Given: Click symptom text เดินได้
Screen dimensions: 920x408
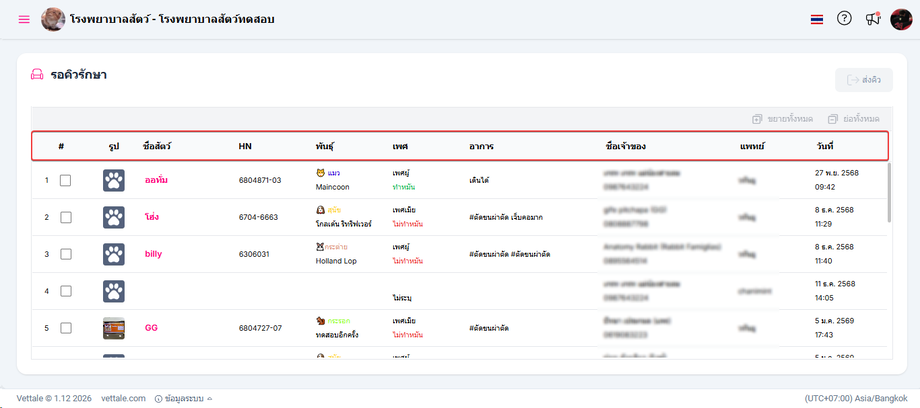Looking at the screenshot, I should tap(479, 180).
